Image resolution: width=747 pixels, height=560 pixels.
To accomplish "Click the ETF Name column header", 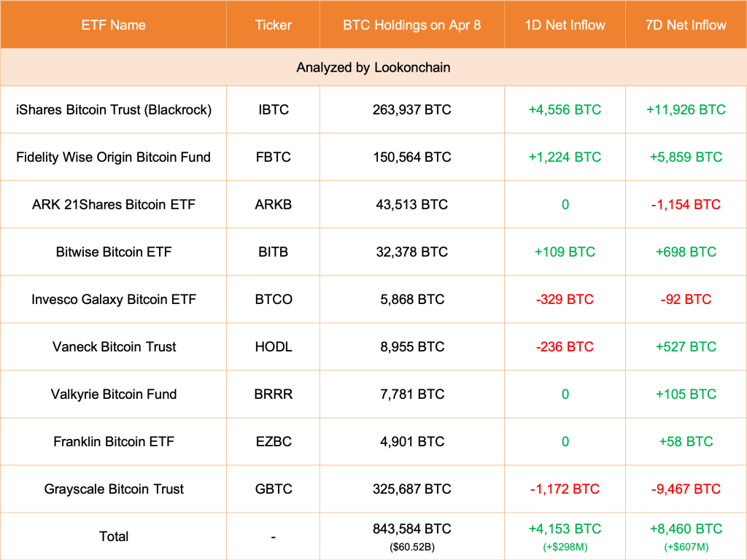I will pos(113,25).
